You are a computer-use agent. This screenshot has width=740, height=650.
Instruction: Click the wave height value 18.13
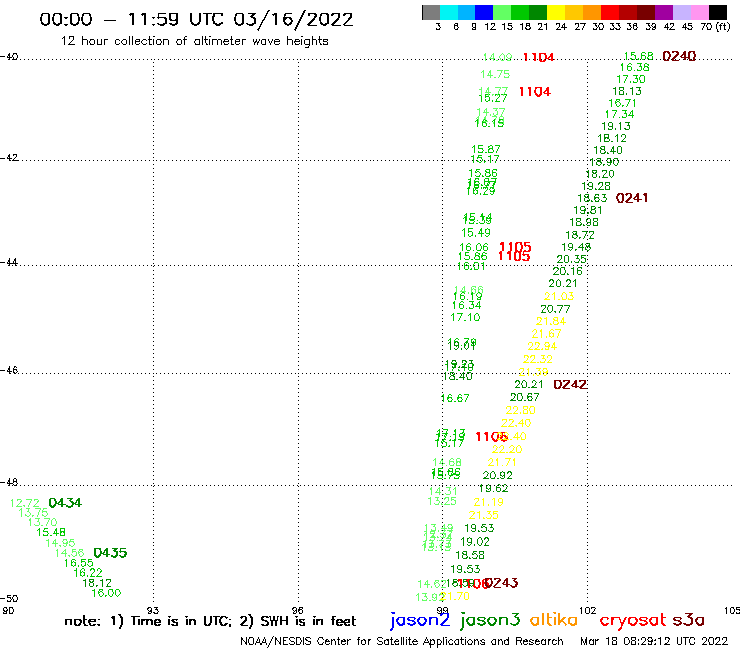pyautogui.click(x=627, y=91)
